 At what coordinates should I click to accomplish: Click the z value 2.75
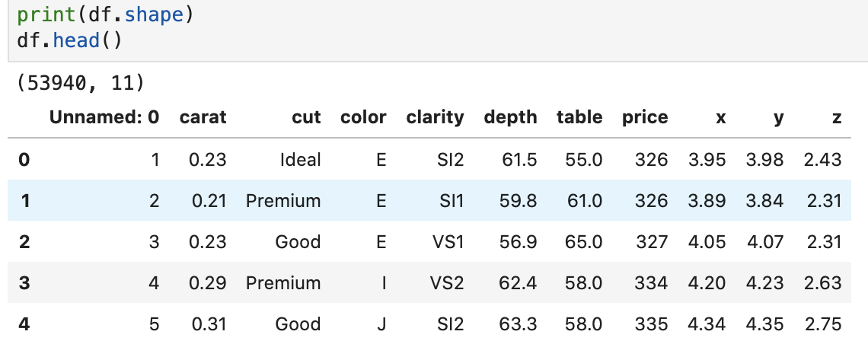pos(822,324)
